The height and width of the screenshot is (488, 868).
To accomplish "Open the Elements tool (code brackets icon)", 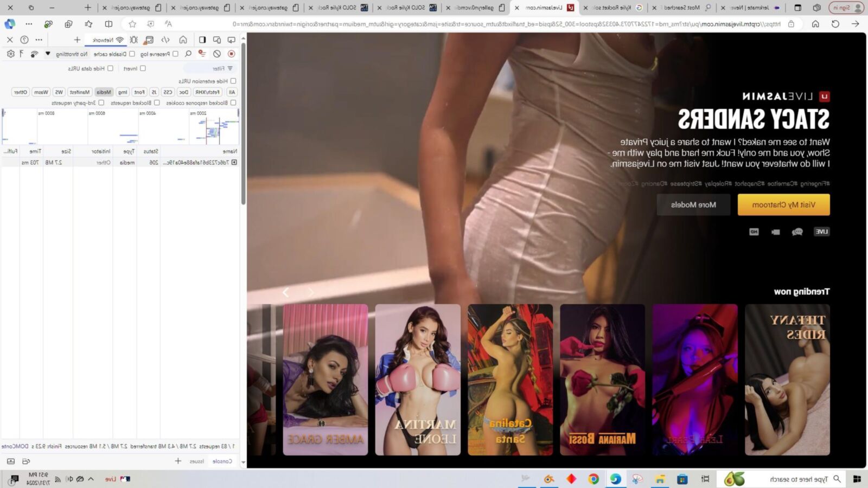I will click(165, 40).
